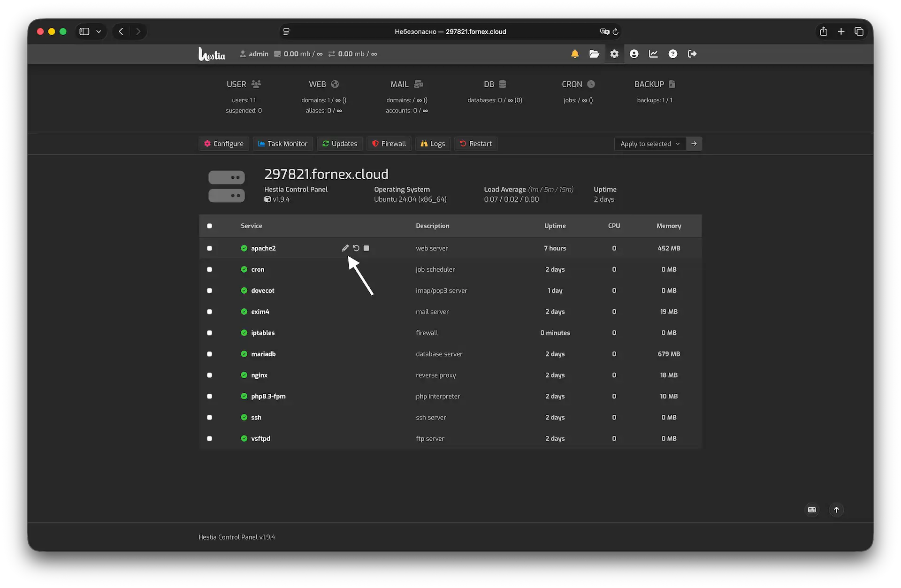Run the selected action arrow button

(x=694, y=144)
